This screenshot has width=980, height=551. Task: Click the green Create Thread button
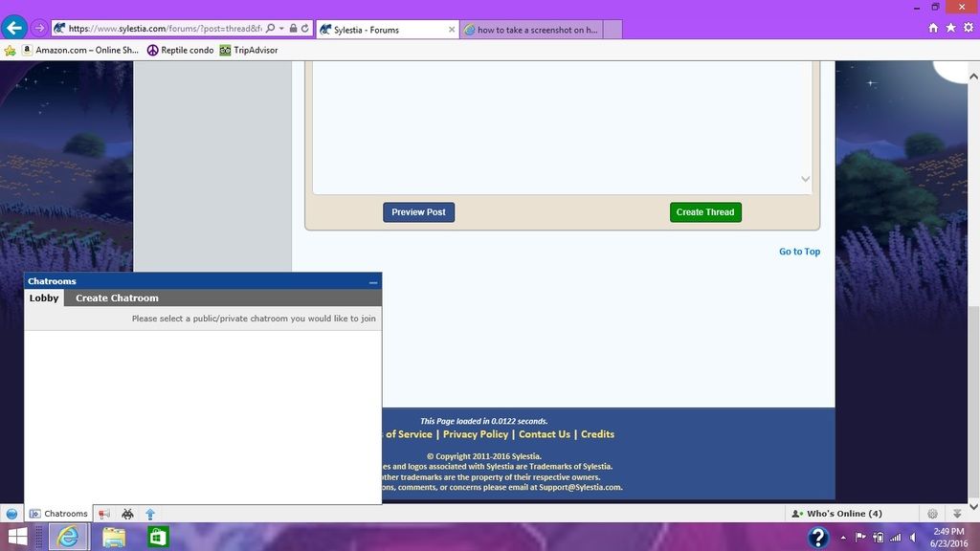pyautogui.click(x=705, y=212)
